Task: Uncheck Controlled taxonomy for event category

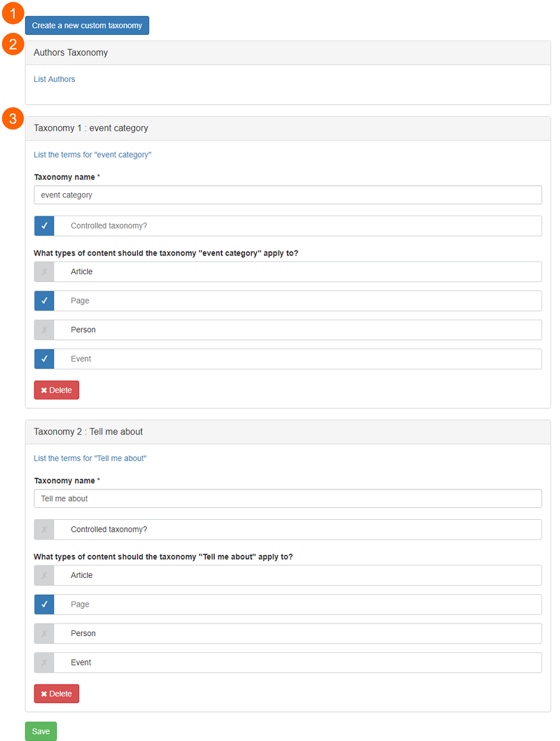Action: coord(44,226)
